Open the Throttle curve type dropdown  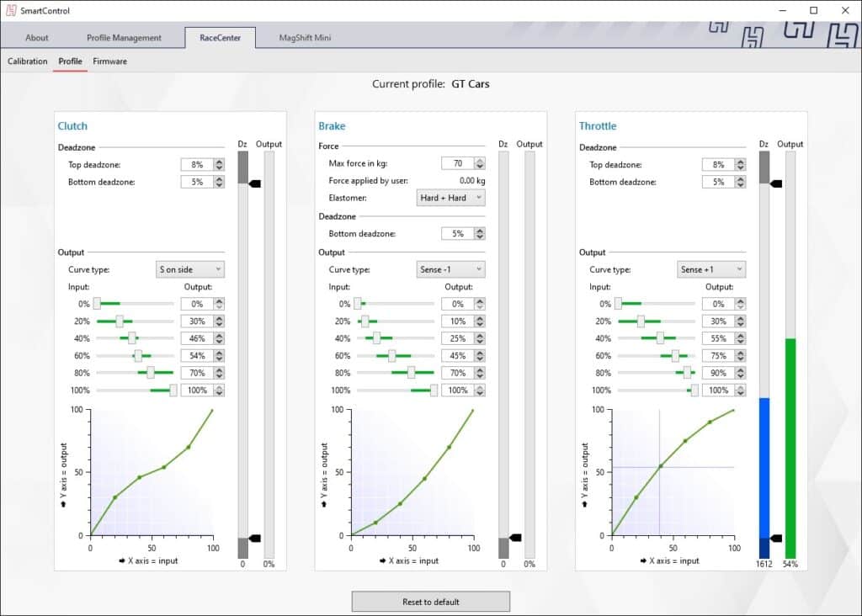point(712,269)
